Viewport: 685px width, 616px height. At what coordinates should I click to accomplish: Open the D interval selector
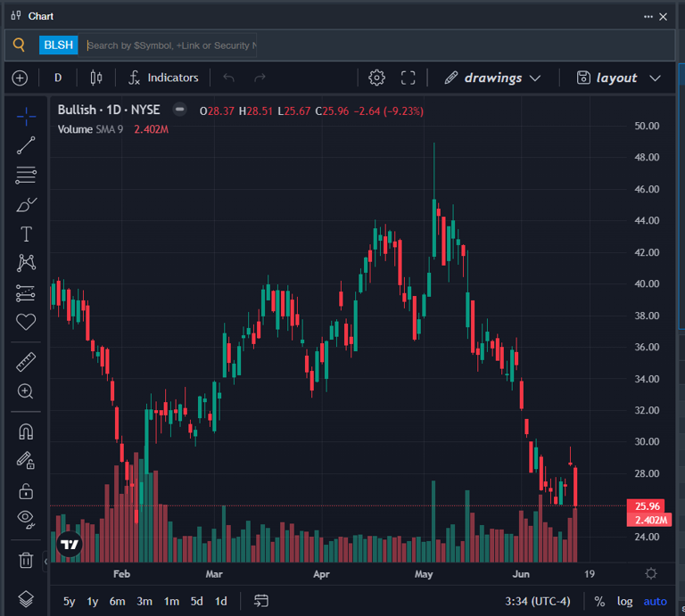pos(58,78)
